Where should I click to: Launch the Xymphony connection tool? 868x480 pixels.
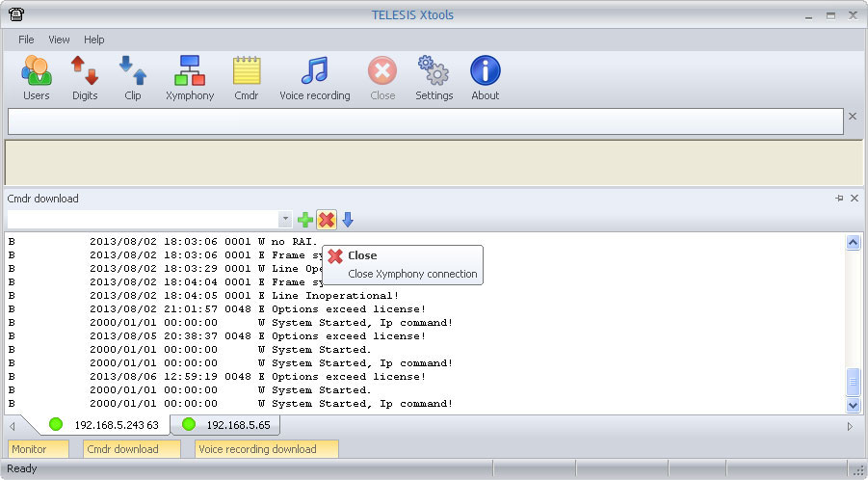(x=190, y=78)
